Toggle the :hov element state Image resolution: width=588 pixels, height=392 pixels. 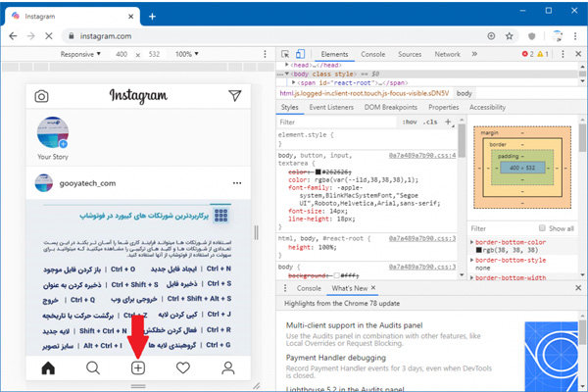[x=410, y=122]
